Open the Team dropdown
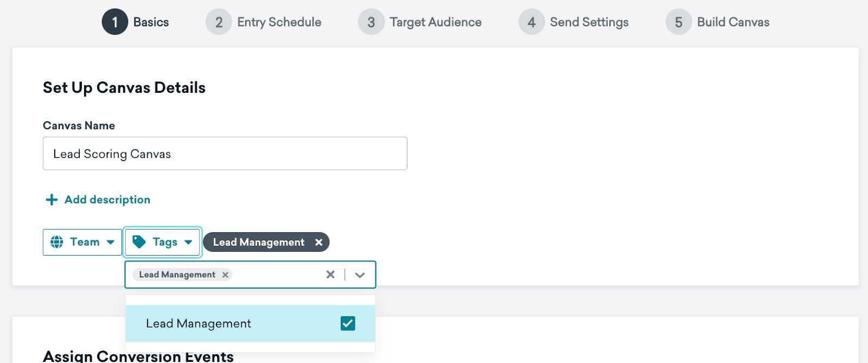The height and width of the screenshot is (363, 868). pos(82,242)
